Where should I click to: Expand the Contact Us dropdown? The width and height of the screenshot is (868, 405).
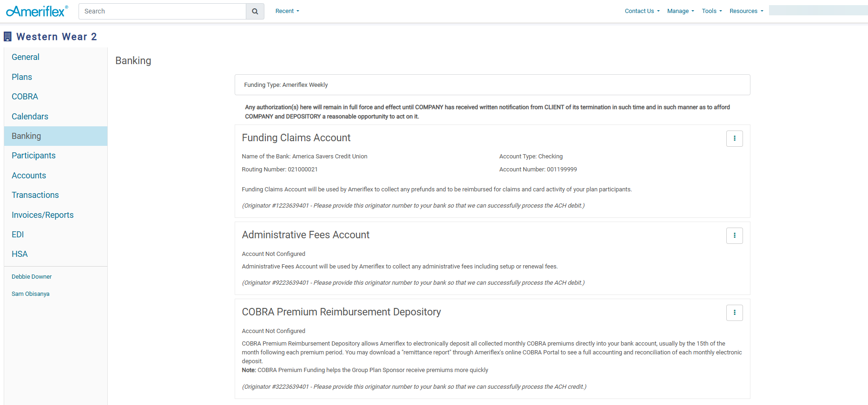click(x=642, y=11)
